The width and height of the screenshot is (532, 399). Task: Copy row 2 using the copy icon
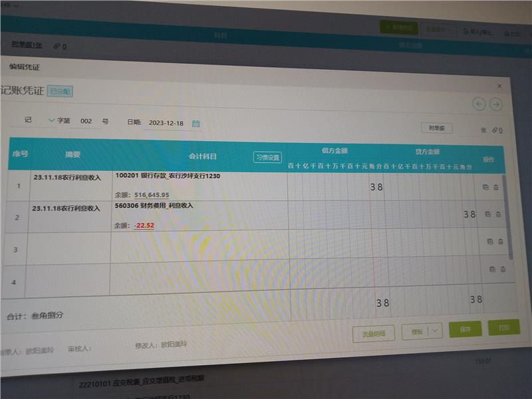488,214
